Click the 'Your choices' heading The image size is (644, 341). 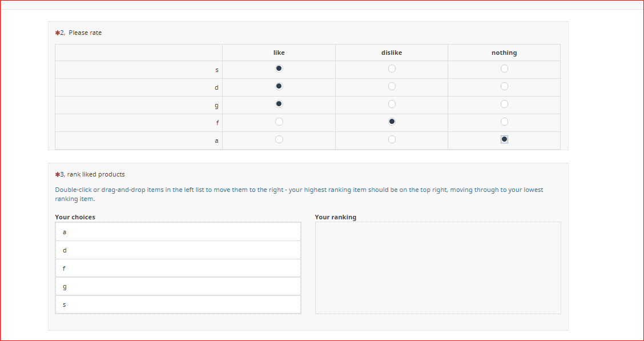point(75,217)
